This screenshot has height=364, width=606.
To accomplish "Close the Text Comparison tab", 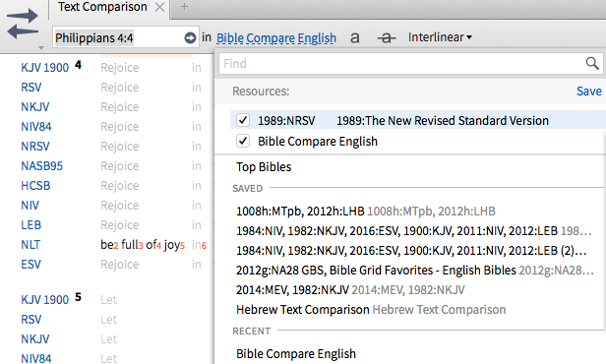I will point(159,7).
